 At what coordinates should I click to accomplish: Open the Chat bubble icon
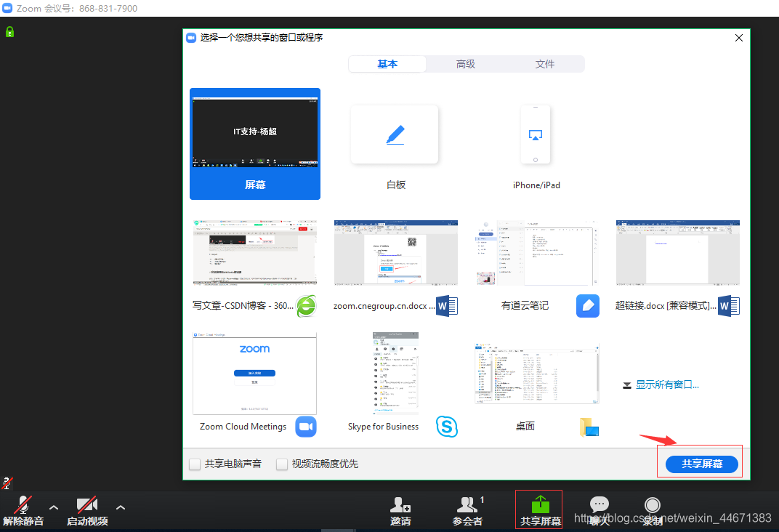pos(600,504)
